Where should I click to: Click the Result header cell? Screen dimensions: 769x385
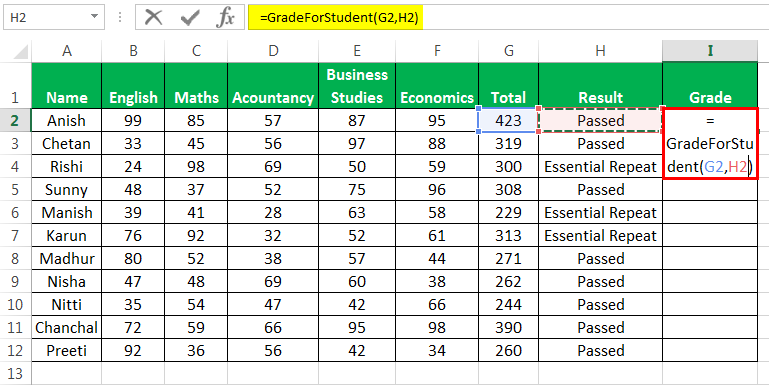600,86
